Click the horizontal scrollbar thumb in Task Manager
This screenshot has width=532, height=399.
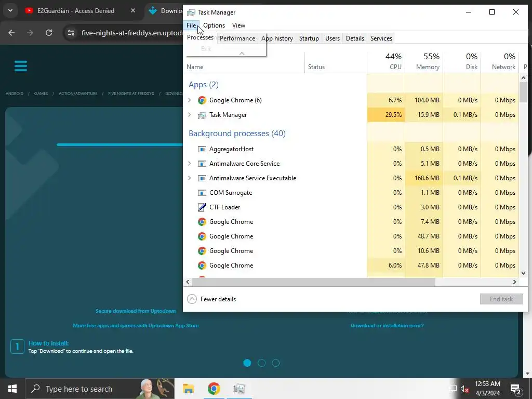(313, 282)
